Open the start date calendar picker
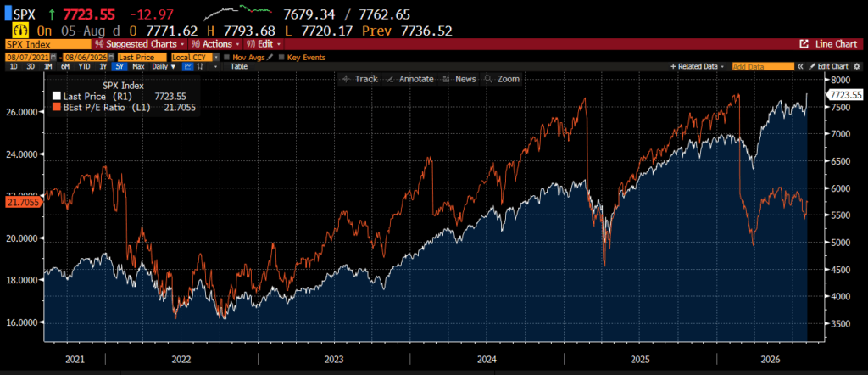This screenshot has height=375, width=868. (x=53, y=57)
